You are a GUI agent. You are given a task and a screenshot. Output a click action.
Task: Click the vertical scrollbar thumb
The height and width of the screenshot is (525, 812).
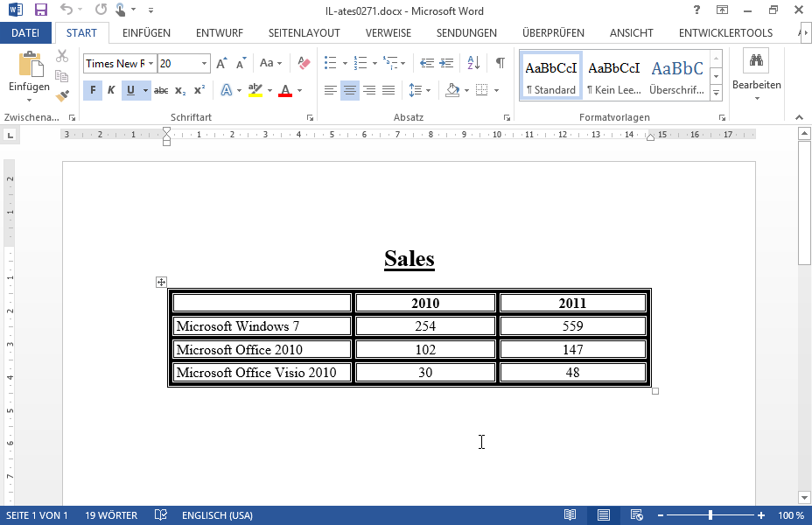(x=804, y=204)
